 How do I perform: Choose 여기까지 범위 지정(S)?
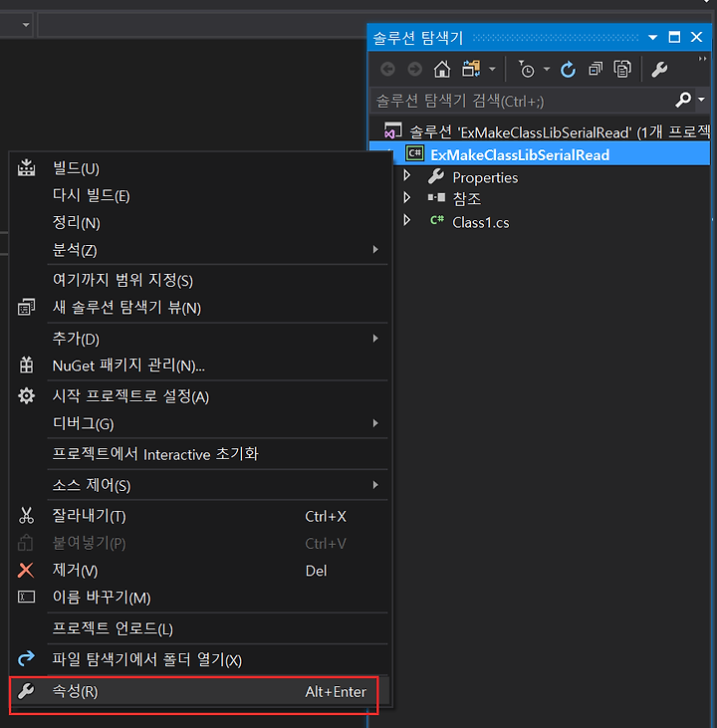click(x=200, y=280)
